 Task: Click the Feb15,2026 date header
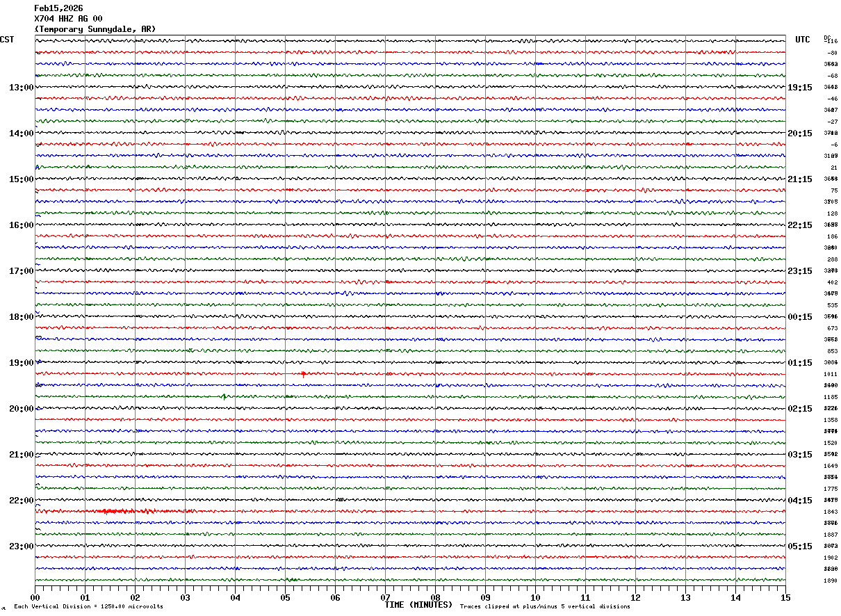58,8
